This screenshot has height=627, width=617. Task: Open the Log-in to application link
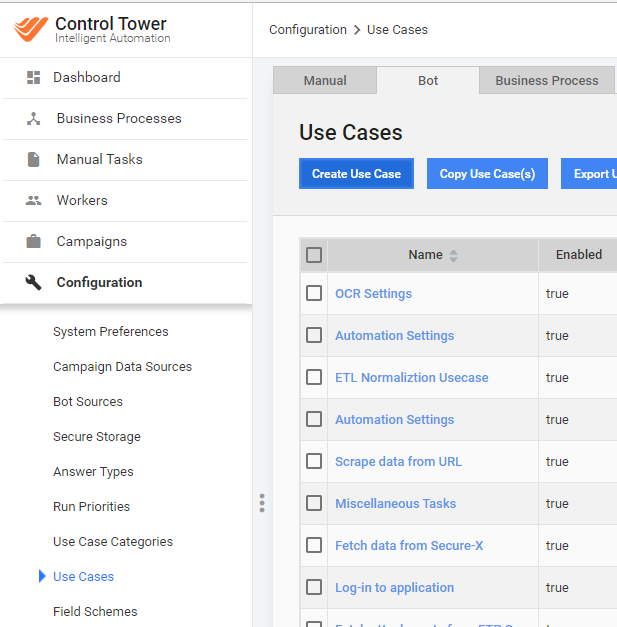pyautogui.click(x=395, y=587)
